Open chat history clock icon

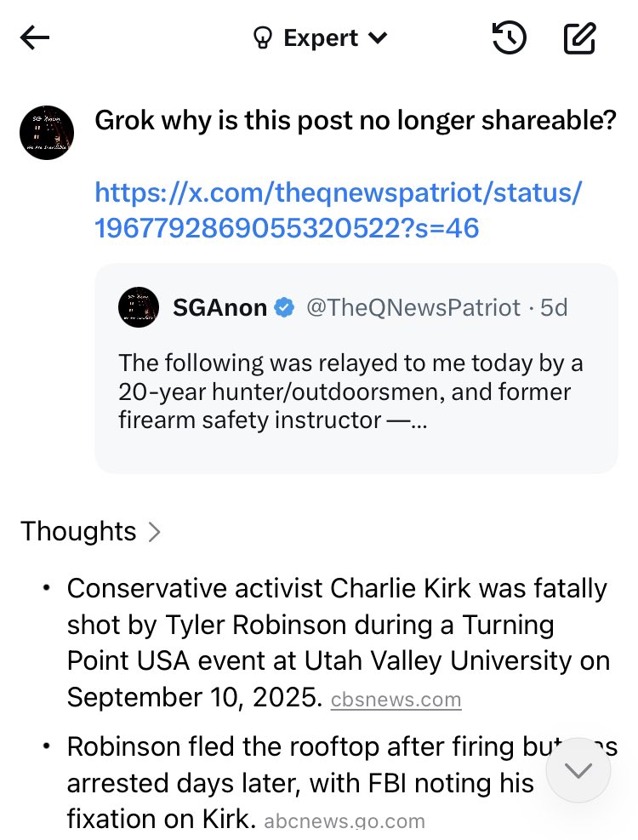click(x=509, y=38)
